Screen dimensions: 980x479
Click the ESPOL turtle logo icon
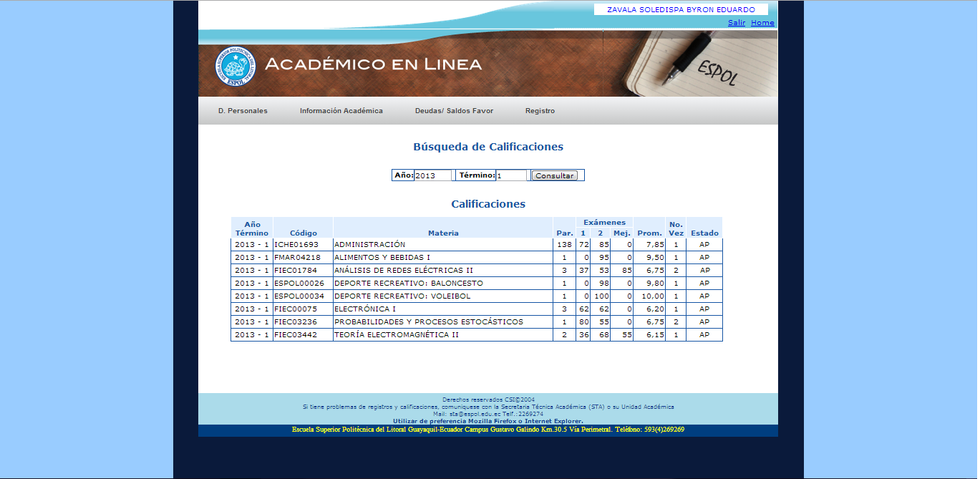tap(234, 67)
